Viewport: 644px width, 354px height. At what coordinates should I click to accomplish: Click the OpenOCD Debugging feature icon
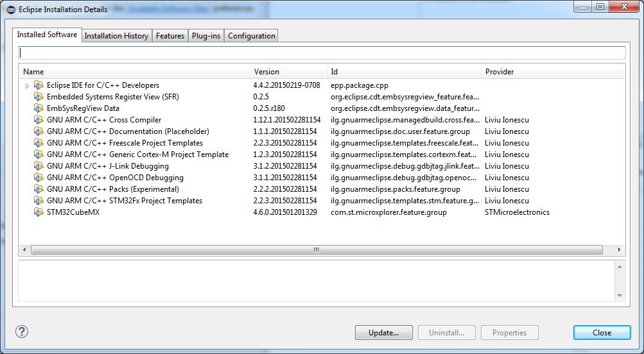[x=39, y=178]
